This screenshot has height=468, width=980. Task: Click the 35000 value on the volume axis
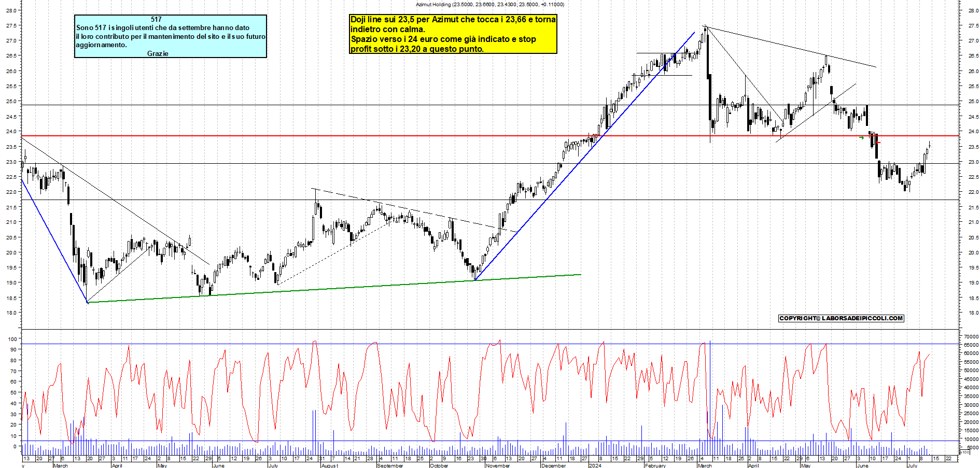tap(972, 396)
